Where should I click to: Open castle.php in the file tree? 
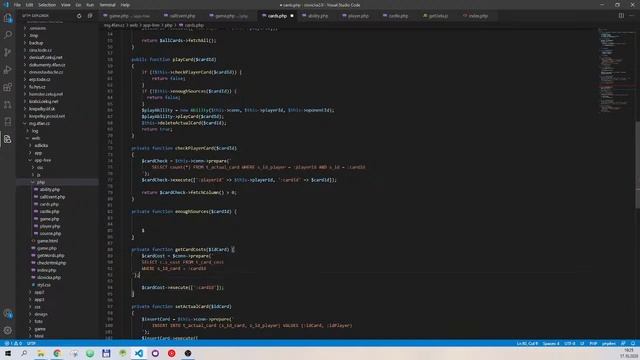click(49, 211)
